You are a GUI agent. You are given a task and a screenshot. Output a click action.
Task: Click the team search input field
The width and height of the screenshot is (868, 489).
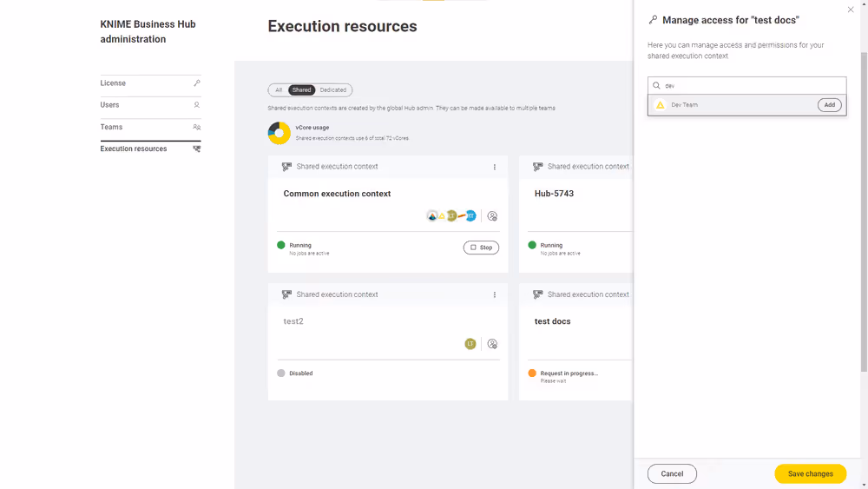pos(746,86)
